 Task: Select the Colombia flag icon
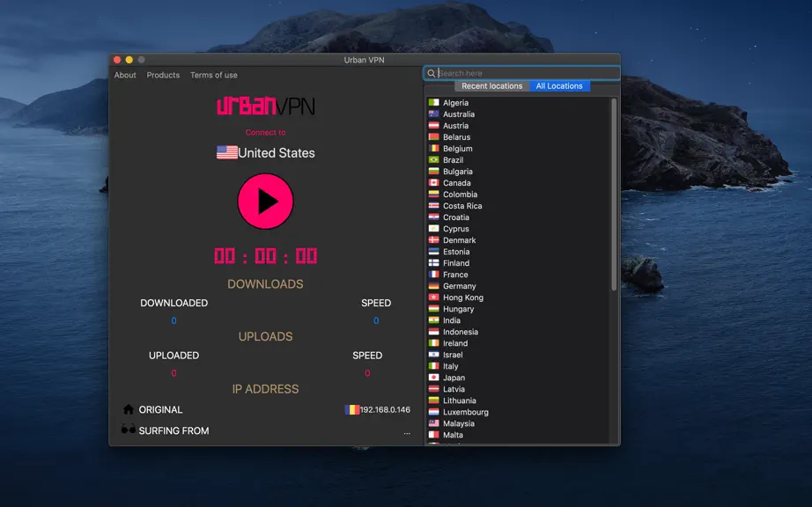(x=433, y=194)
